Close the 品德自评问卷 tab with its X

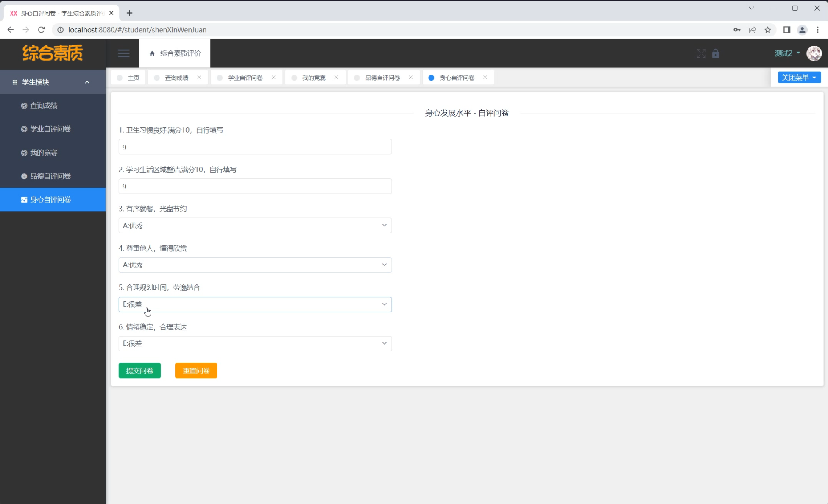pyautogui.click(x=410, y=78)
